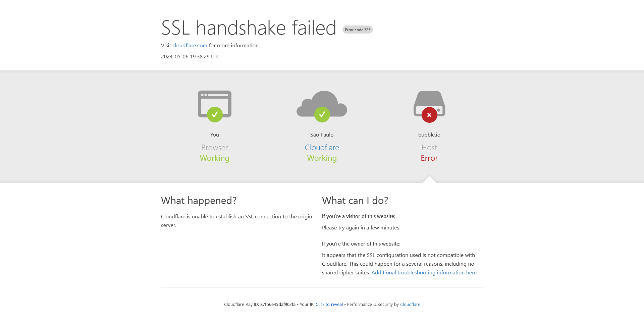Click the red X error badge
The image size is (644, 320).
[429, 115]
